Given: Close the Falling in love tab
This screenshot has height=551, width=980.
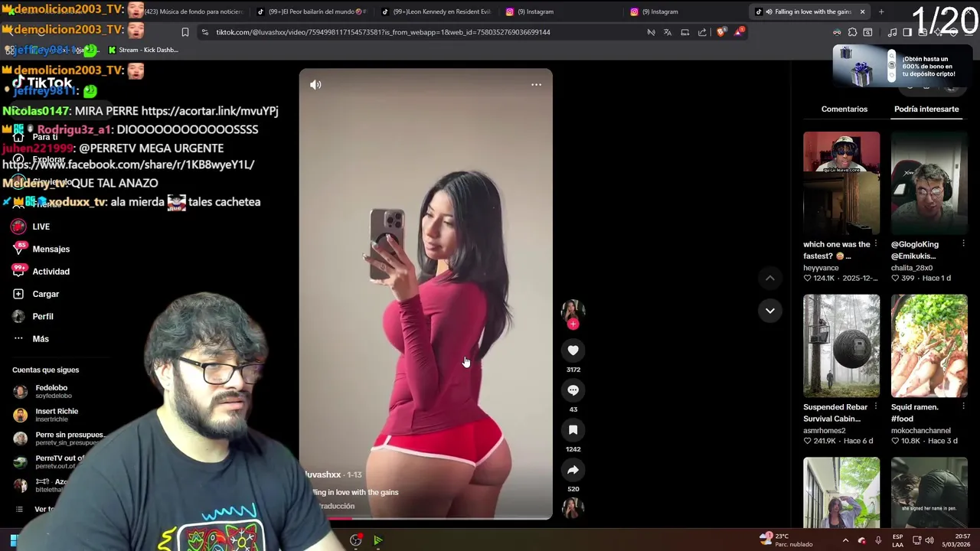Looking at the screenshot, I should pos(862,11).
